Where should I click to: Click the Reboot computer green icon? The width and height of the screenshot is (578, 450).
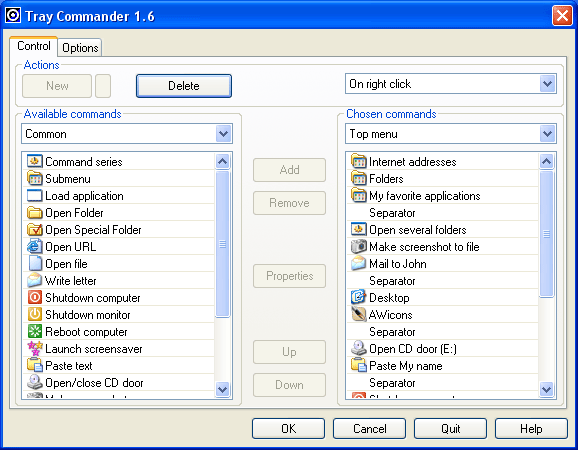(35, 331)
